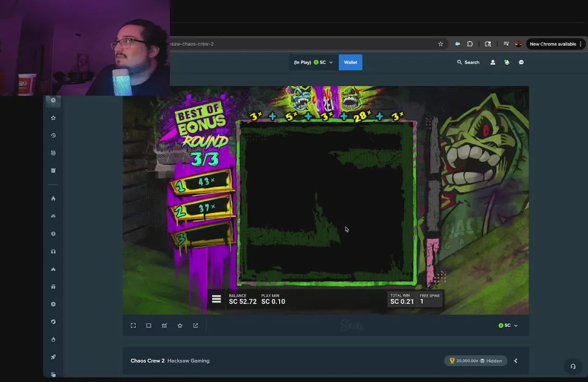Image resolution: width=588 pixels, height=382 pixels.
Task: Open the Hacksaw Gaming provider link
Action: point(188,361)
